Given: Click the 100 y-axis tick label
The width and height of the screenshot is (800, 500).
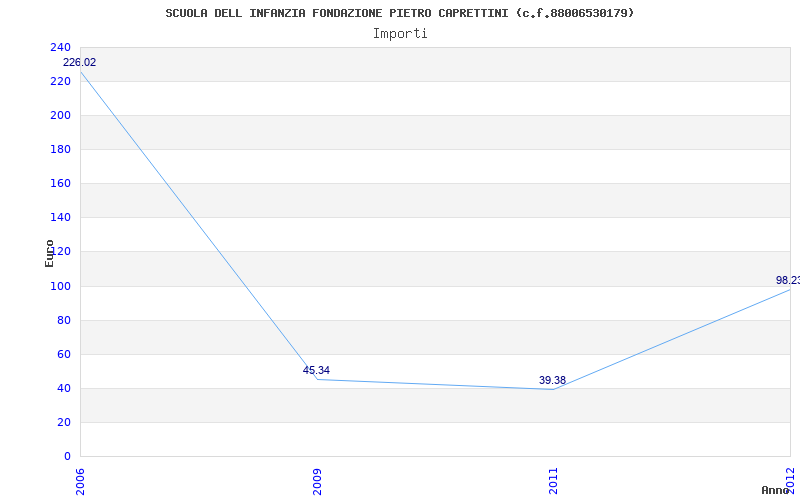Looking at the screenshot, I should 60,286.
